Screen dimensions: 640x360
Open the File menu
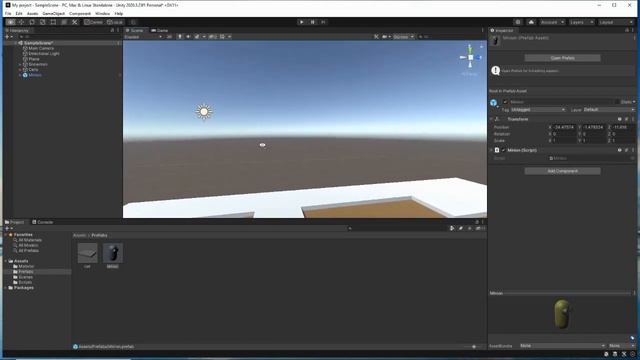pos(8,13)
